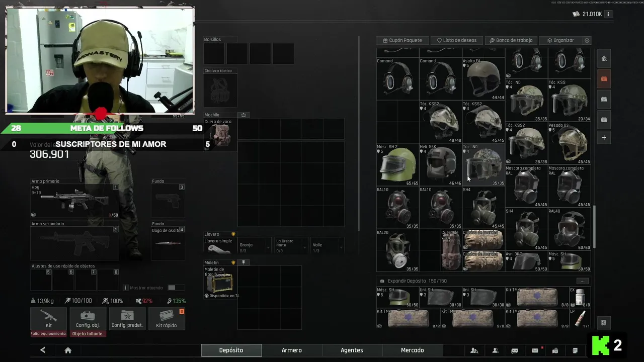Open Kit rápido card button
644x362 pixels.
pos(167,319)
